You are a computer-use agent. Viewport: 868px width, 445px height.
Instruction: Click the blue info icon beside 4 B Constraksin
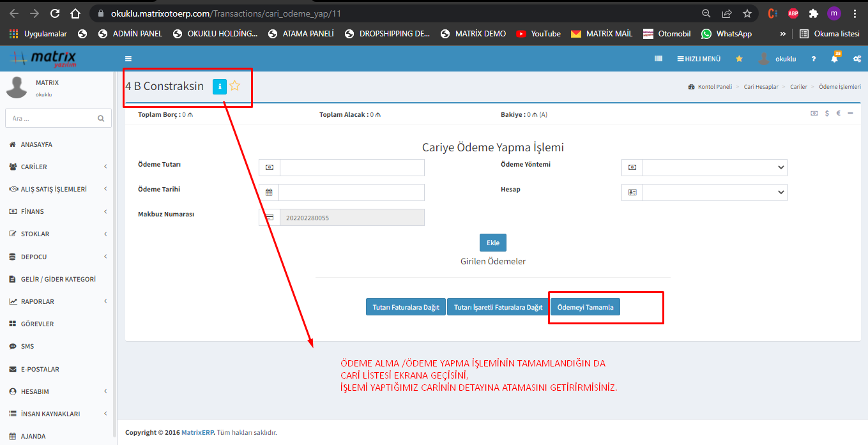219,86
